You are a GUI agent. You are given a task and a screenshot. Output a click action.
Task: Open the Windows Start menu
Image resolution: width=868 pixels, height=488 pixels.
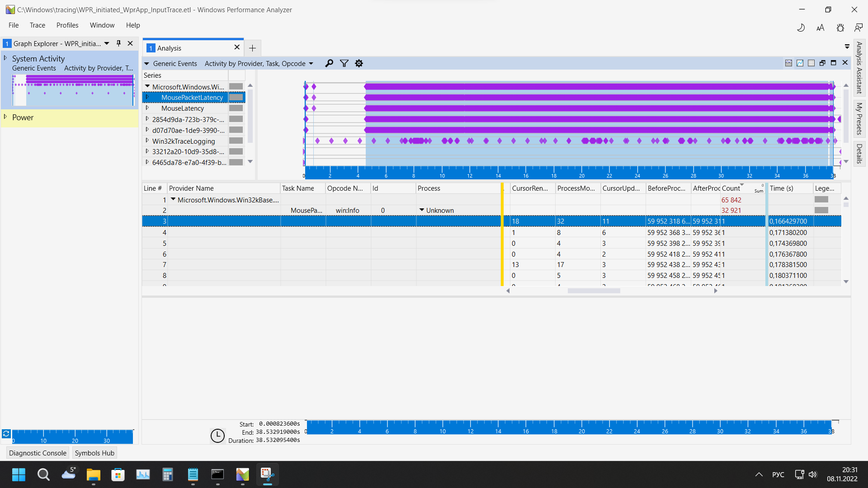[x=19, y=474]
